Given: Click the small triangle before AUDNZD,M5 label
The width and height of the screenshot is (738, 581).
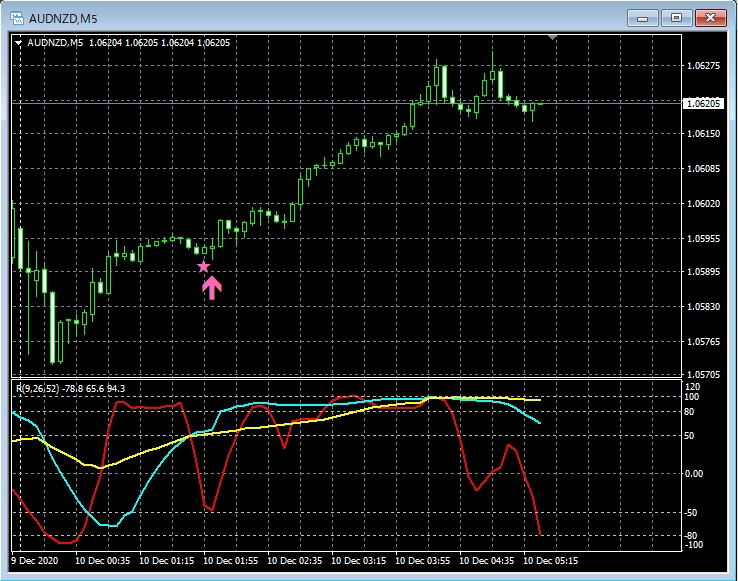Looking at the screenshot, I should point(18,42).
